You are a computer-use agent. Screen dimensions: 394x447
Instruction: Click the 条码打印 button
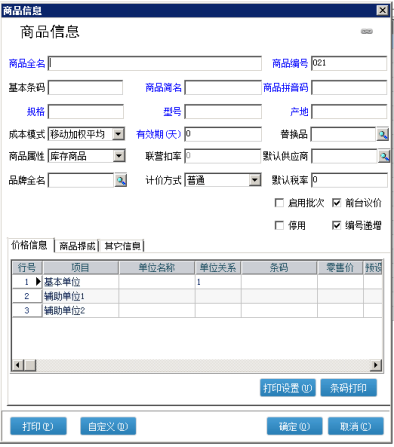[x=349, y=388]
